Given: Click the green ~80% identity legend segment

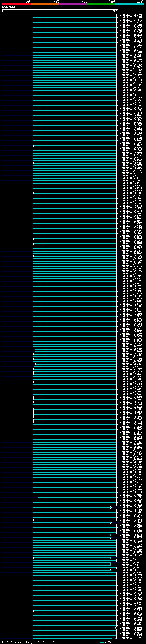Looking at the screenshot, I should click(x=101, y=4).
